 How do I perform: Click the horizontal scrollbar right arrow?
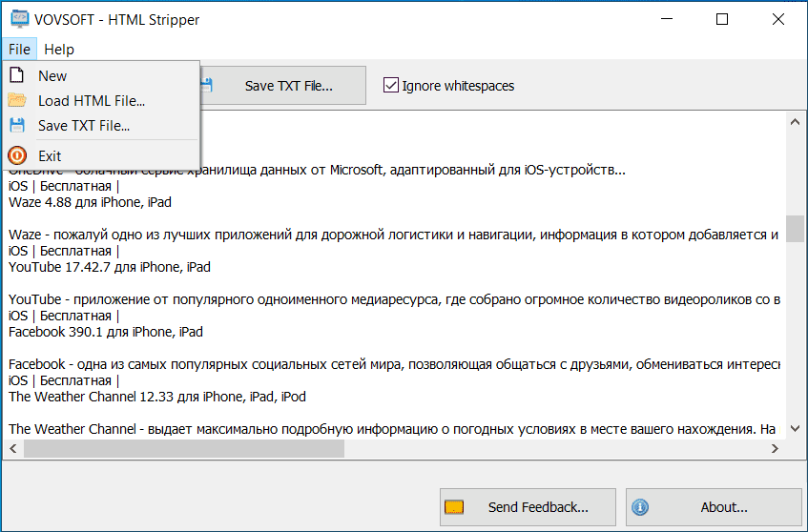click(x=775, y=448)
